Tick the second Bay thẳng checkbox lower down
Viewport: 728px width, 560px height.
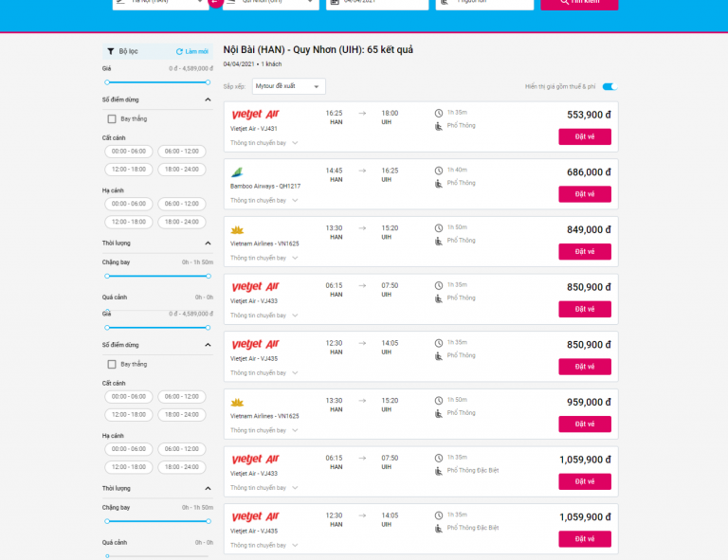click(x=112, y=364)
